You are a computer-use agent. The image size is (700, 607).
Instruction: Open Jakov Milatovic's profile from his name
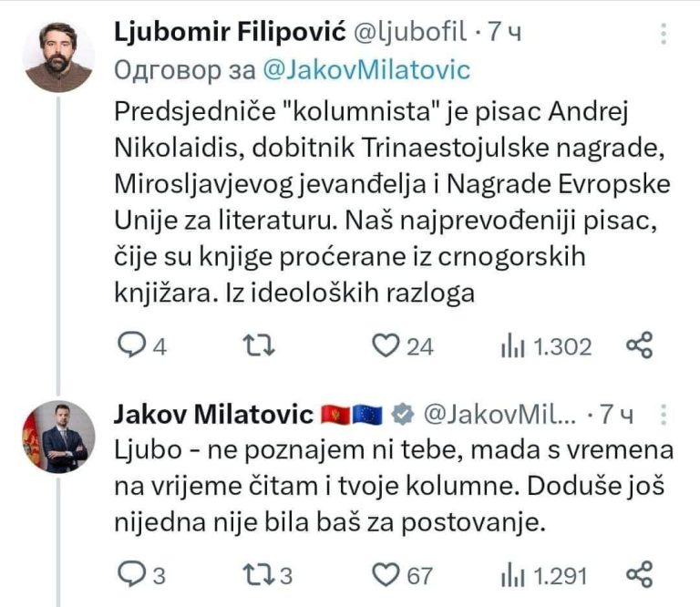point(214,415)
